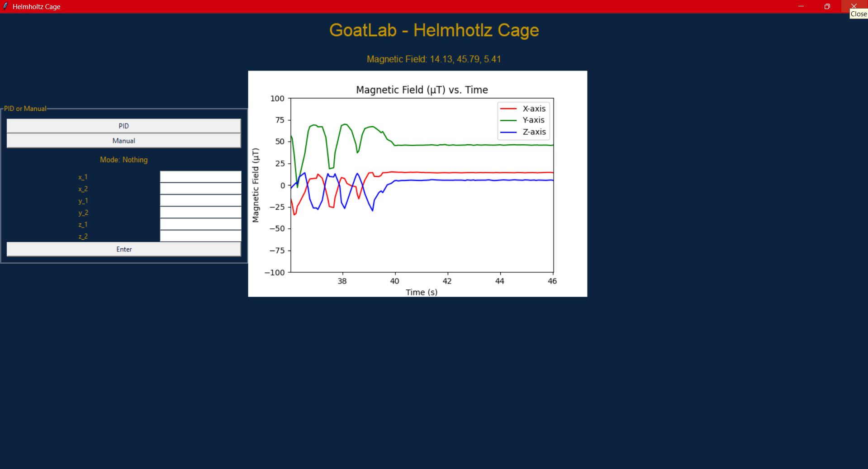
Task: Click the x_2 label text
Action: [x=83, y=189]
